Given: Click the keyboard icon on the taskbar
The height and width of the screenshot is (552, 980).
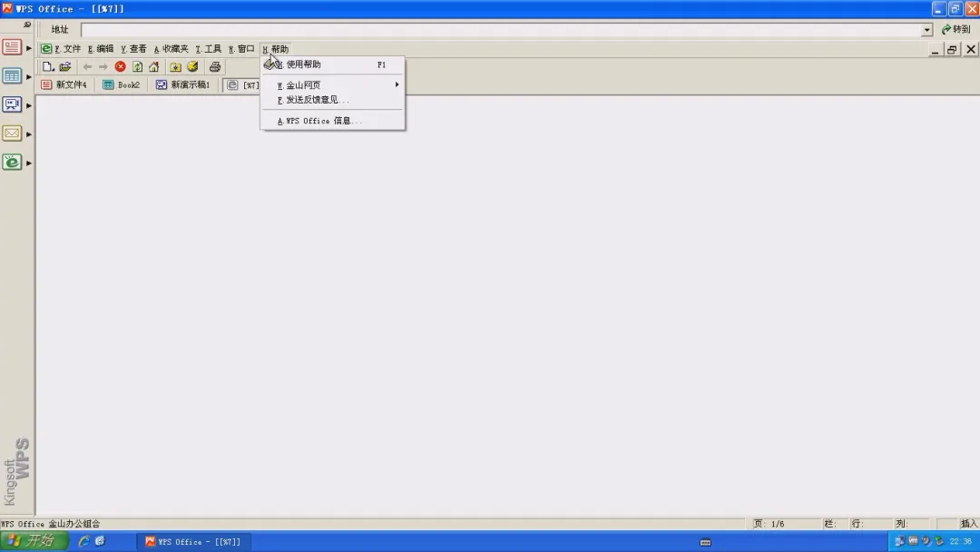Looking at the screenshot, I should tap(706, 542).
